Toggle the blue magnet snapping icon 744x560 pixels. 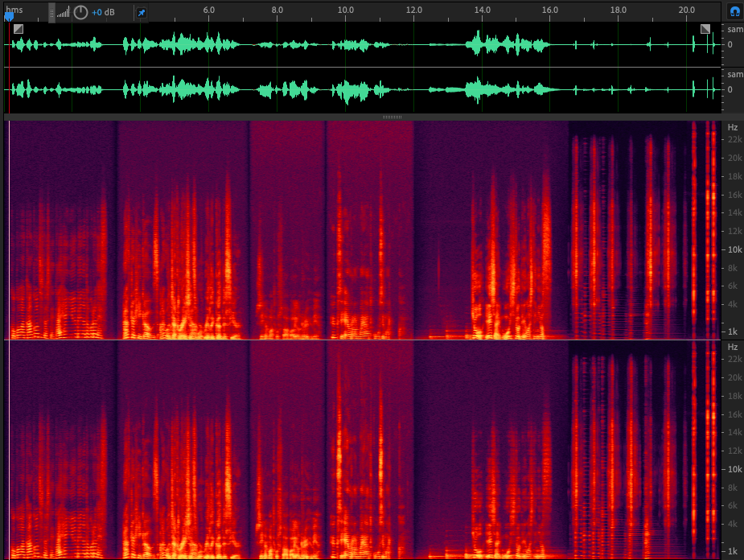pyautogui.click(x=734, y=11)
